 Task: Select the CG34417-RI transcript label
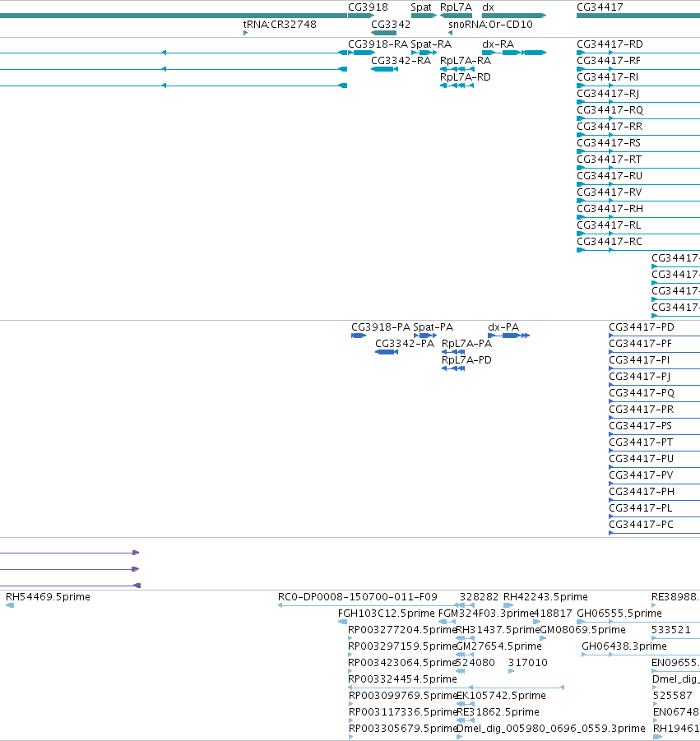tap(607, 77)
